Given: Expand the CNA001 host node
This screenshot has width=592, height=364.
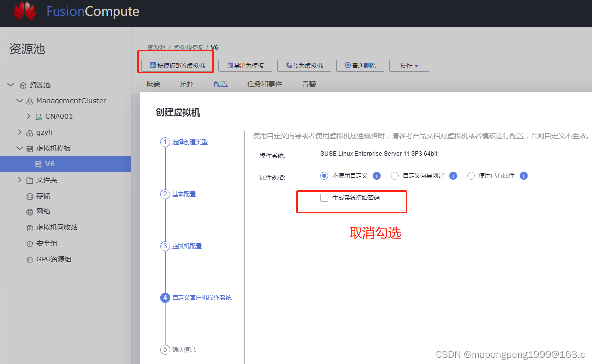Looking at the screenshot, I should [28, 116].
